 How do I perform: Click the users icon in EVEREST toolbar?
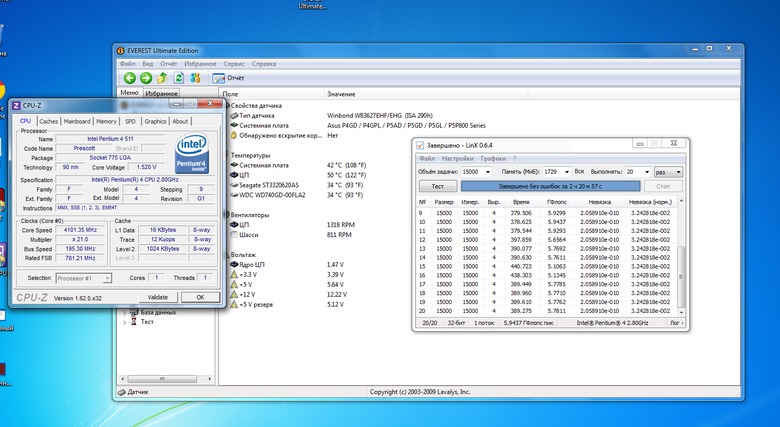pyautogui.click(x=197, y=77)
